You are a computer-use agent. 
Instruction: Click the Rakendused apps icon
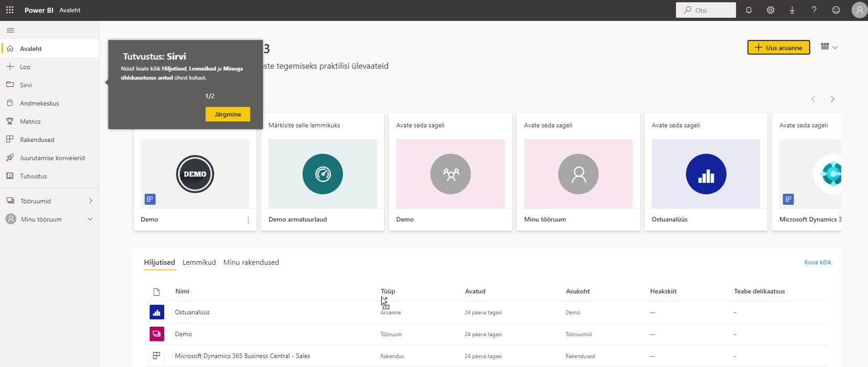pyautogui.click(x=10, y=139)
